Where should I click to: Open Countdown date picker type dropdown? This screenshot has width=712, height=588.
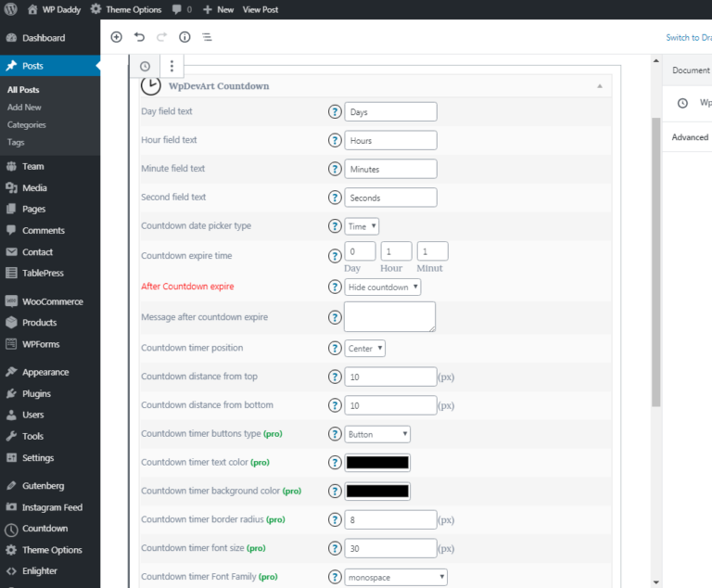coord(362,226)
